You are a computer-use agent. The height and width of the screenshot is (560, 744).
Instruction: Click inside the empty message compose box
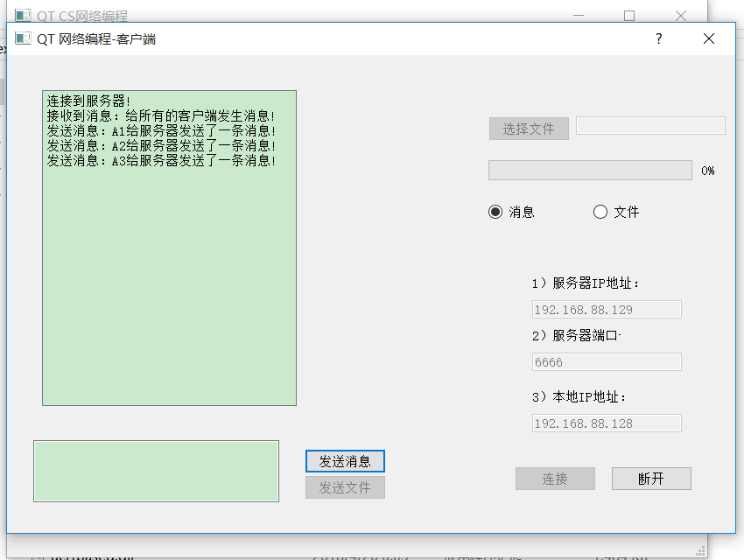156,471
